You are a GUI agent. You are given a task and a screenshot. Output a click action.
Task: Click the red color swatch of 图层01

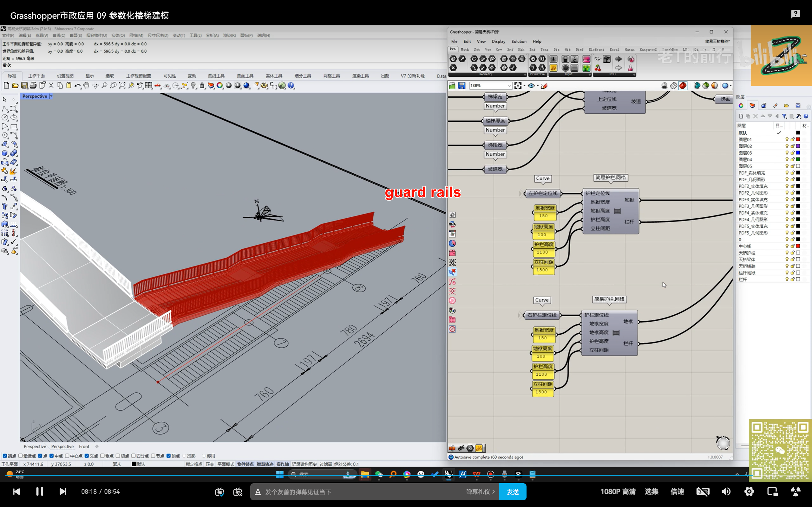798,139
